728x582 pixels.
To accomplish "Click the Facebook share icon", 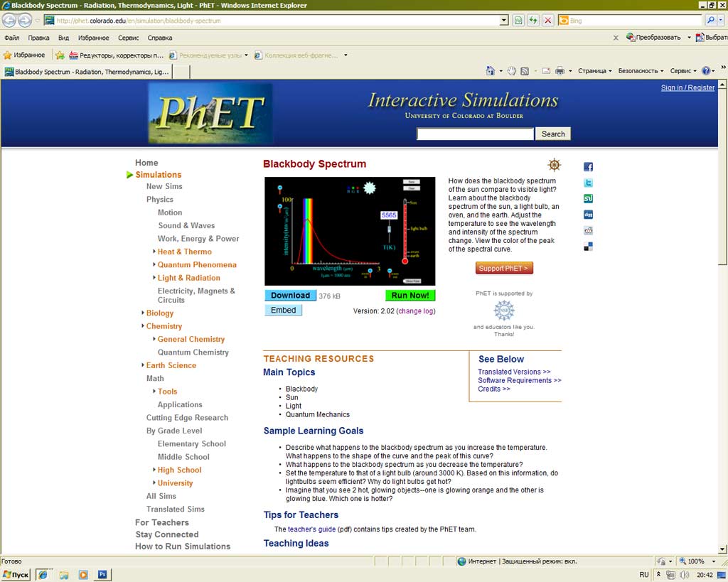I will point(588,167).
